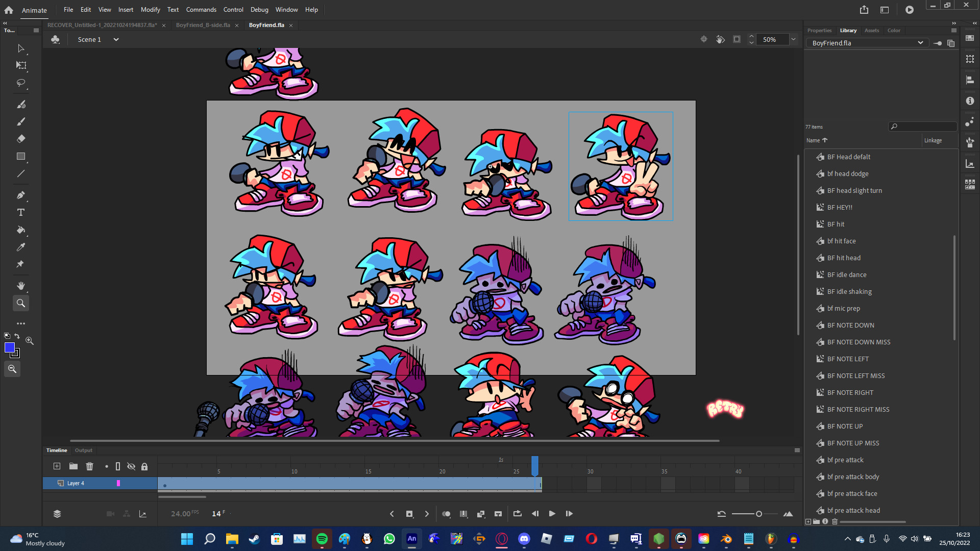Toggle highlight layers dot icon
This screenshot has height=551, width=980.
point(106,466)
